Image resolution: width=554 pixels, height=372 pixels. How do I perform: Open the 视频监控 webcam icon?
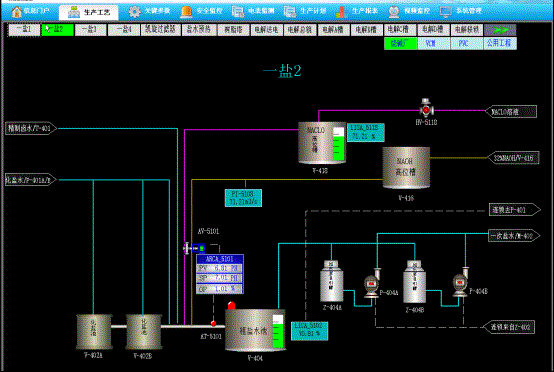394,12
